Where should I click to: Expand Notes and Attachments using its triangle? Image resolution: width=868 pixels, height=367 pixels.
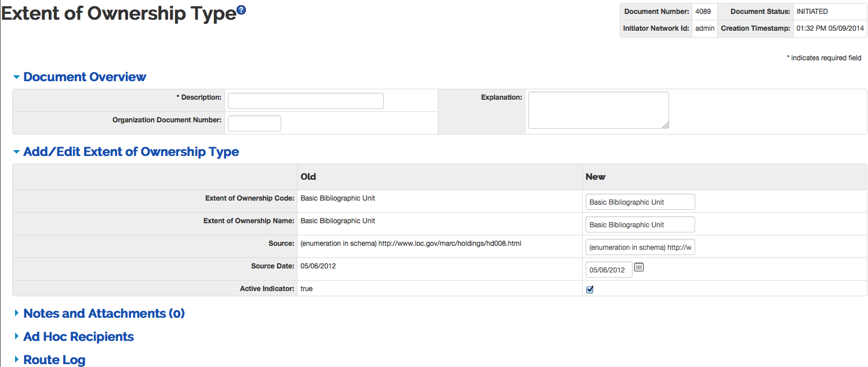pos(16,314)
